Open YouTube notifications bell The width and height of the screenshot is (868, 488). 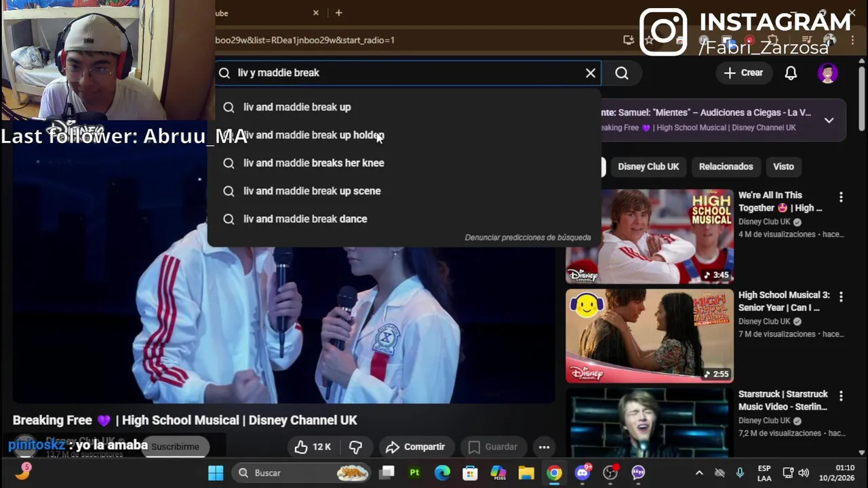pos(791,73)
